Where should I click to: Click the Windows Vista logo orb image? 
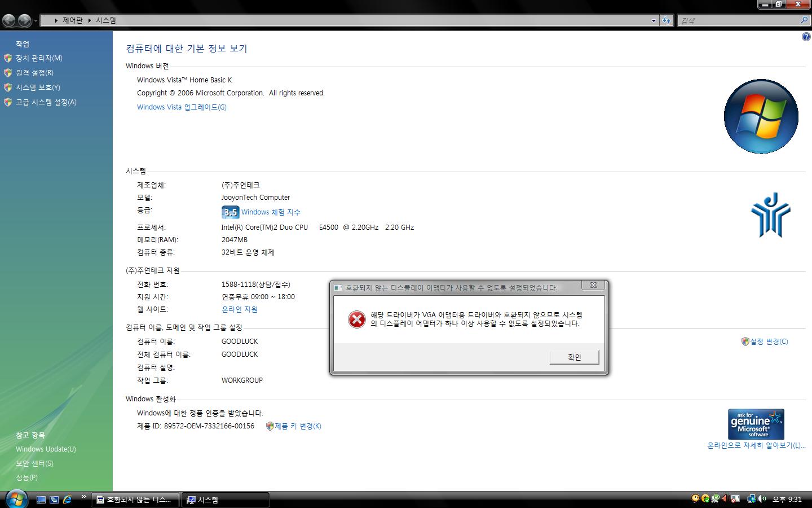point(761,116)
